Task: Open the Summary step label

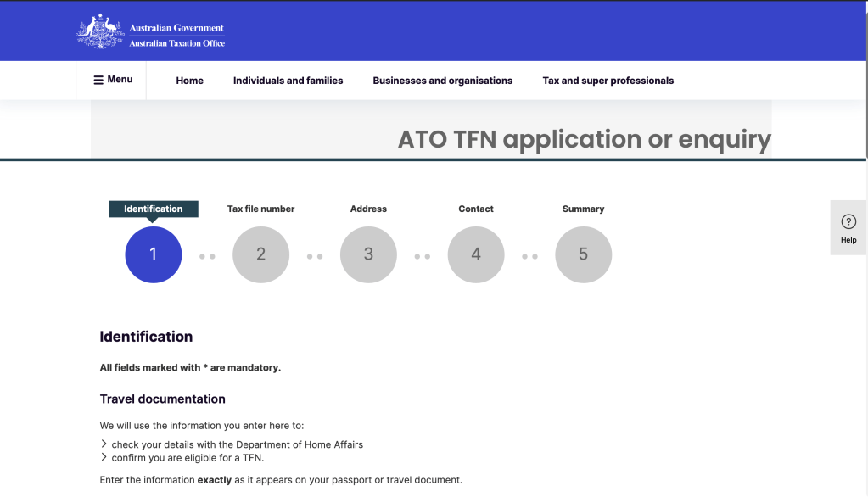Action: tap(584, 209)
